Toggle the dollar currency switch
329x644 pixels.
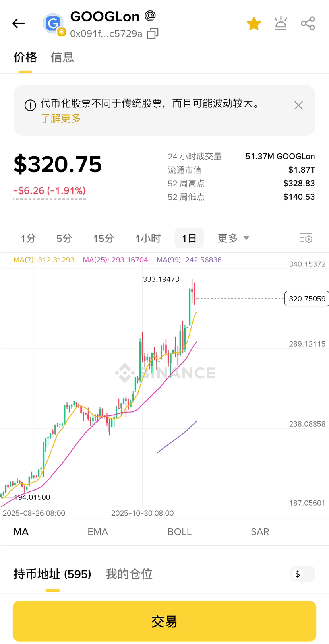(302, 574)
